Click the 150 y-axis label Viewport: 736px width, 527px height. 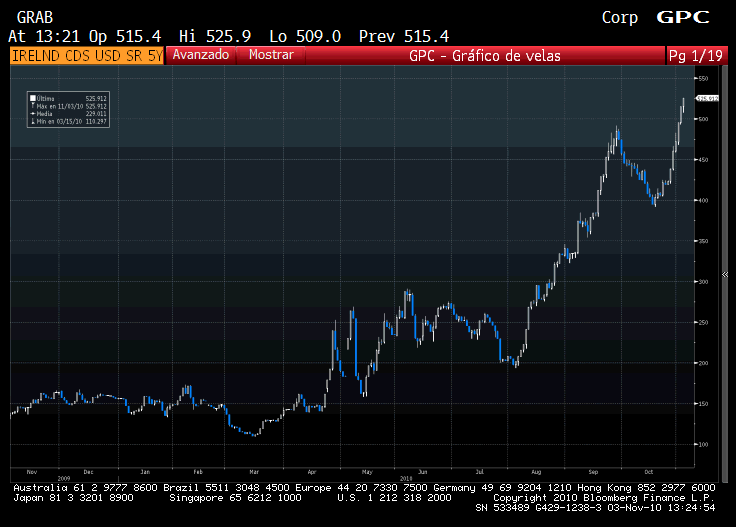(703, 404)
